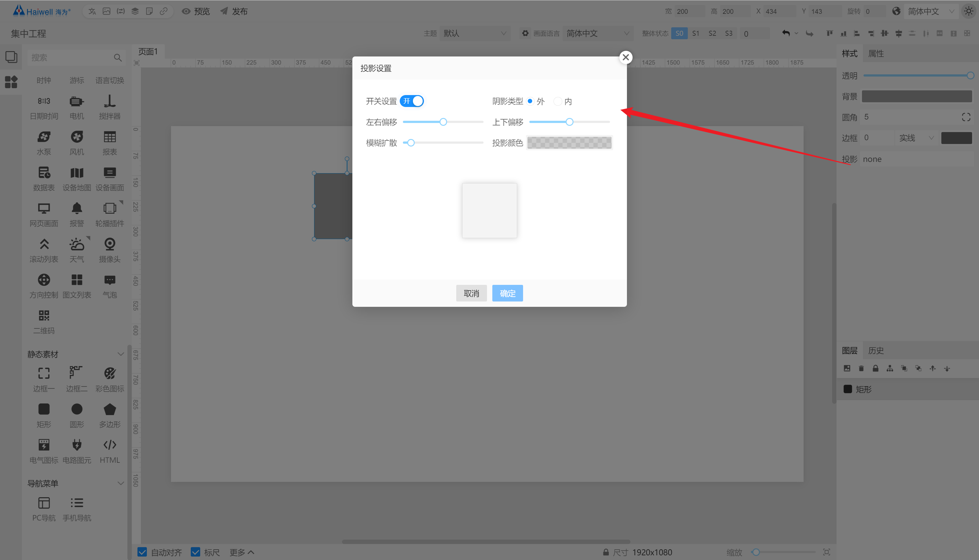Screen dimensions: 979x560
Task: Open the 主题 默认 theme dropdown
Action: [x=475, y=34]
